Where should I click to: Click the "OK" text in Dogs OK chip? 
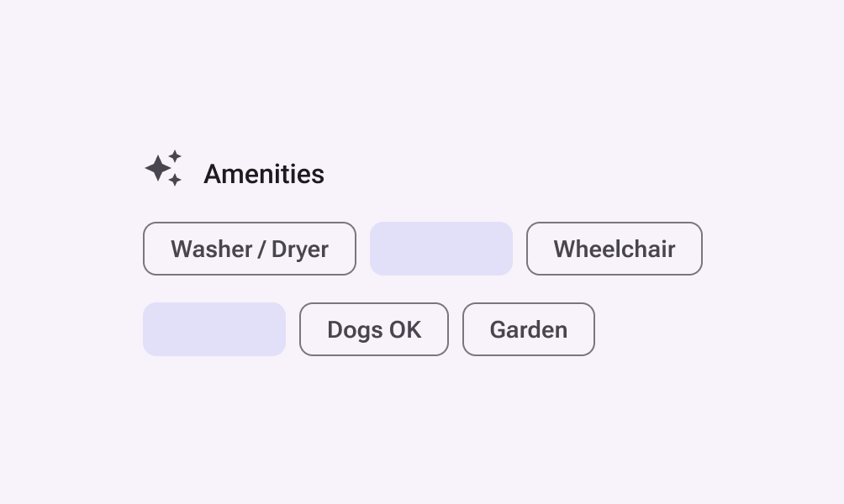pyautogui.click(x=406, y=330)
